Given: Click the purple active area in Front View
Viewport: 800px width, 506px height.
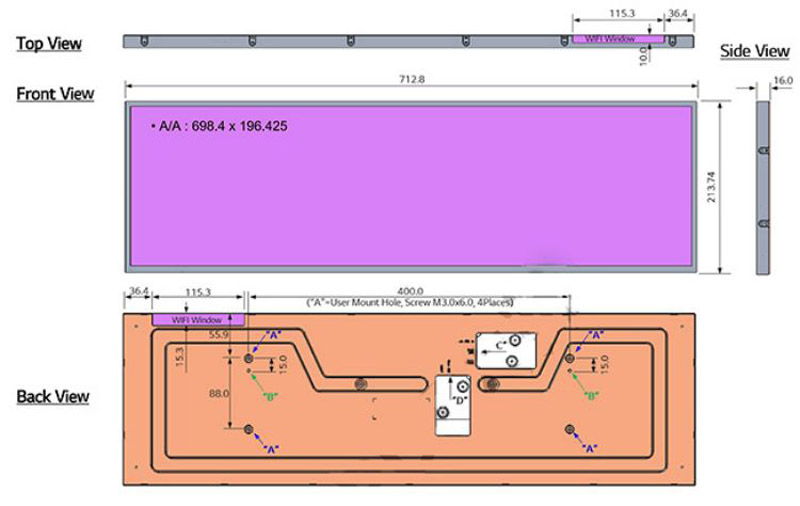Looking at the screenshot, I should pyautogui.click(x=411, y=187).
